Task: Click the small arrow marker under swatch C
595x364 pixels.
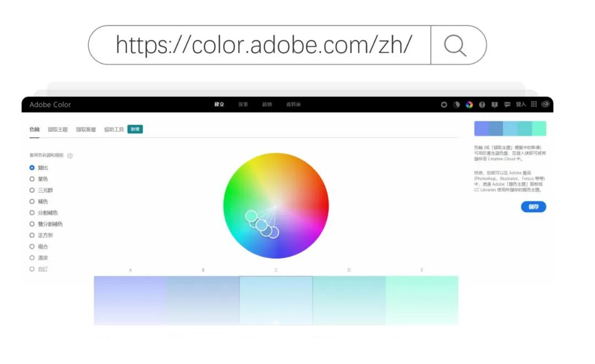Action: pyautogui.click(x=276, y=322)
